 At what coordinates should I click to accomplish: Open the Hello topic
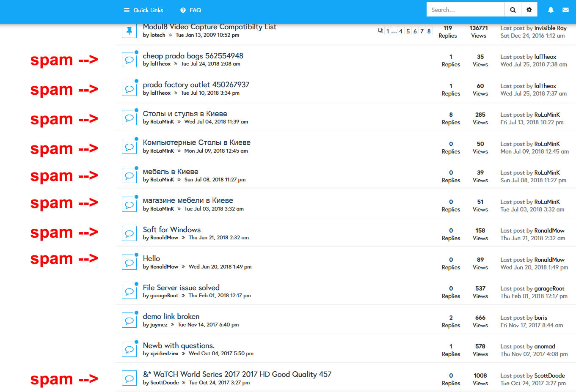point(152,258)
